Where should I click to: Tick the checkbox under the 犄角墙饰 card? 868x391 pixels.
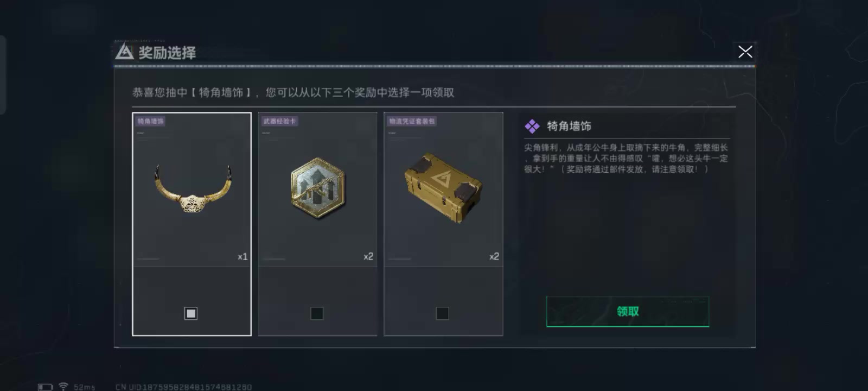[x=191, y=313]
